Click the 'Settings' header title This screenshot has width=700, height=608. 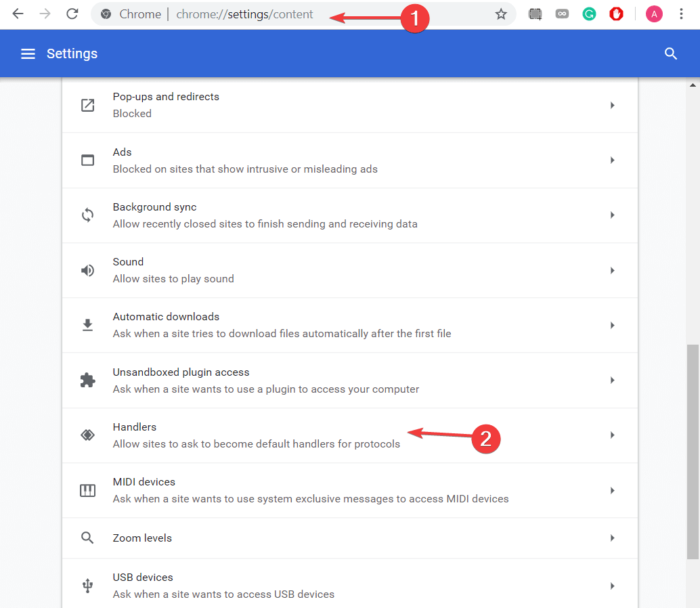[72, 53]
